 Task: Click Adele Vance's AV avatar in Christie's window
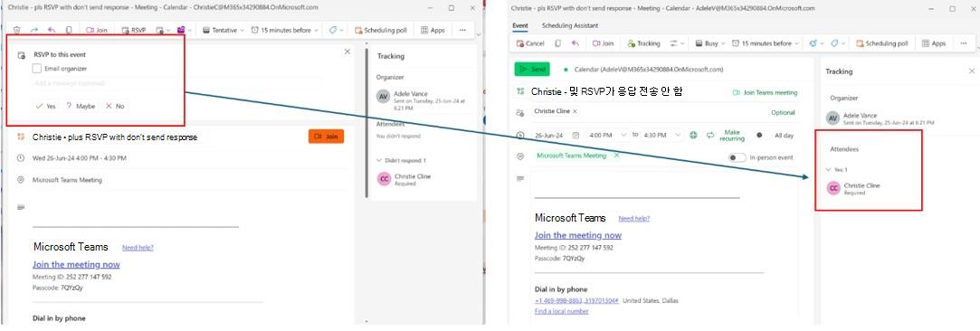pyautogui.click(x=383, y=97)
